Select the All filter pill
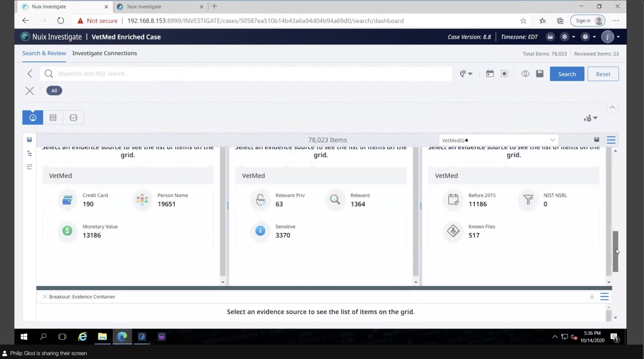The image size is (644, 359). (54, 91)
